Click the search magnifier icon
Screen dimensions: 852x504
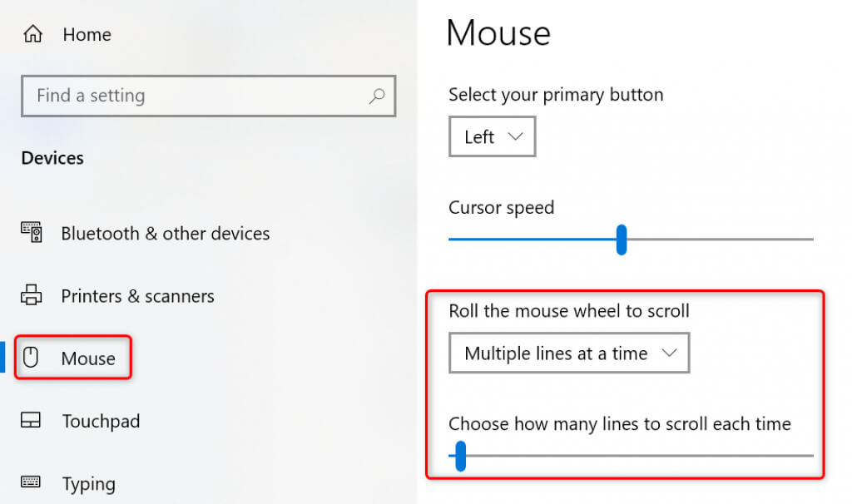coord(377,96)
